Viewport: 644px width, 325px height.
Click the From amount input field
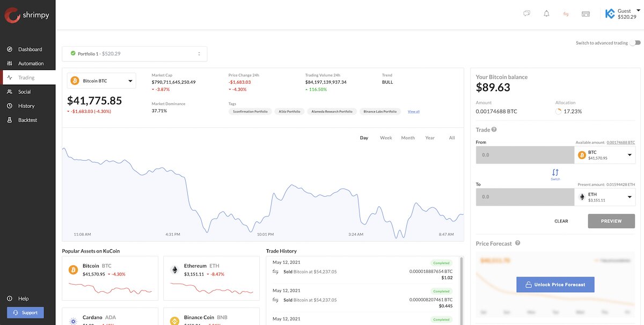[525, 154]
